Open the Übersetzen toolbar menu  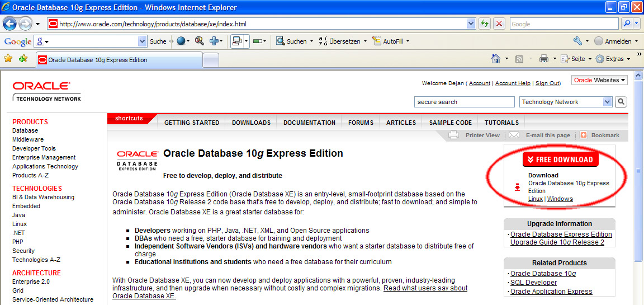pos(342,41)
